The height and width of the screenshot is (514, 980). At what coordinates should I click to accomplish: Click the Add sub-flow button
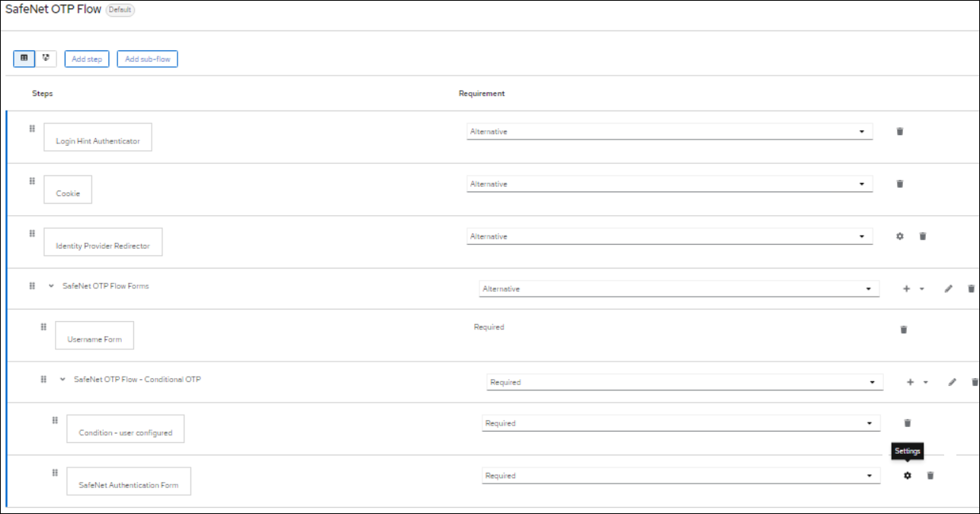pos(147,59)
